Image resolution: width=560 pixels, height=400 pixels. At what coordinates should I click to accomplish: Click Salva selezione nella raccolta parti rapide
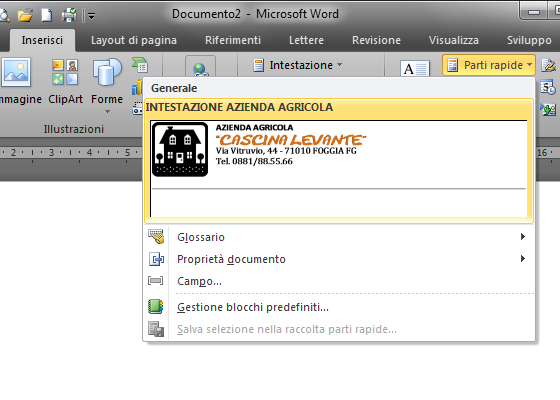click(x=339, y=329)
